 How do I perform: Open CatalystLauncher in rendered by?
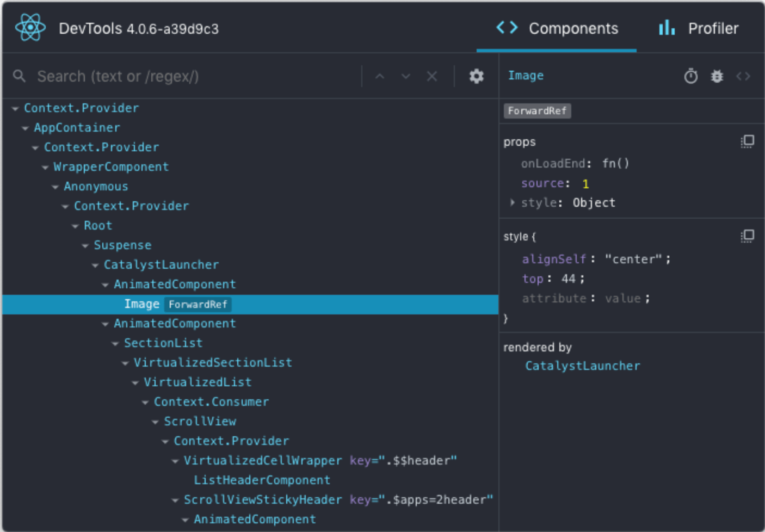pyautogui.click(x=582, y=366)
